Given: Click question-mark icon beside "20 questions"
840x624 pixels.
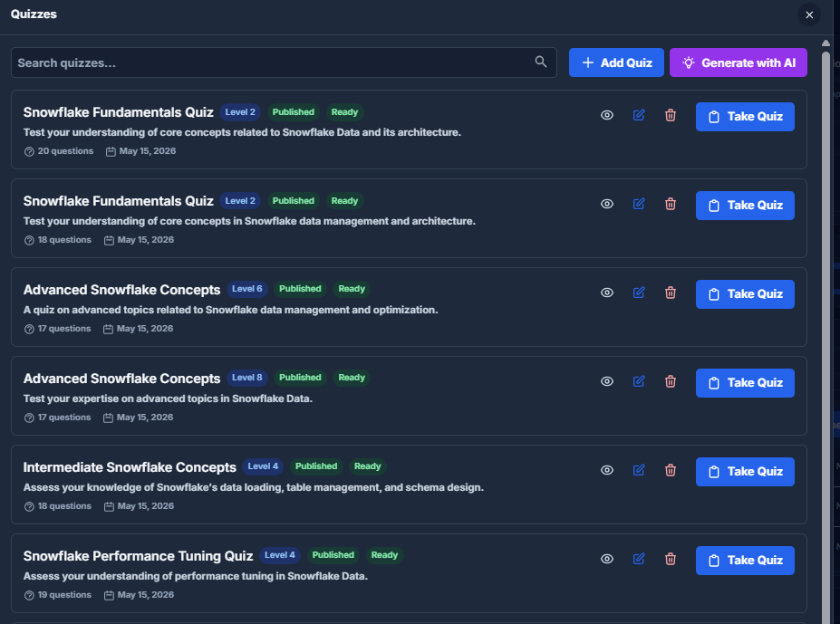Looking at the screenshot, I should [30, 151].
